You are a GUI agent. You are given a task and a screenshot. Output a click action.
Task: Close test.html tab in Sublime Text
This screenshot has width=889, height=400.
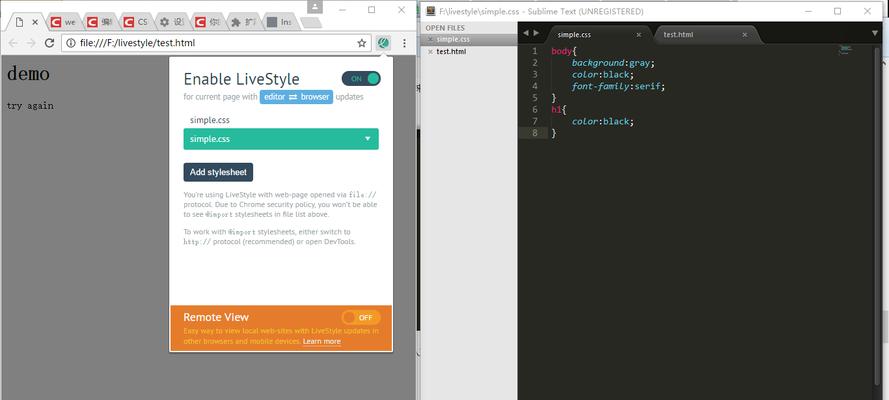[x=744, y=35]
